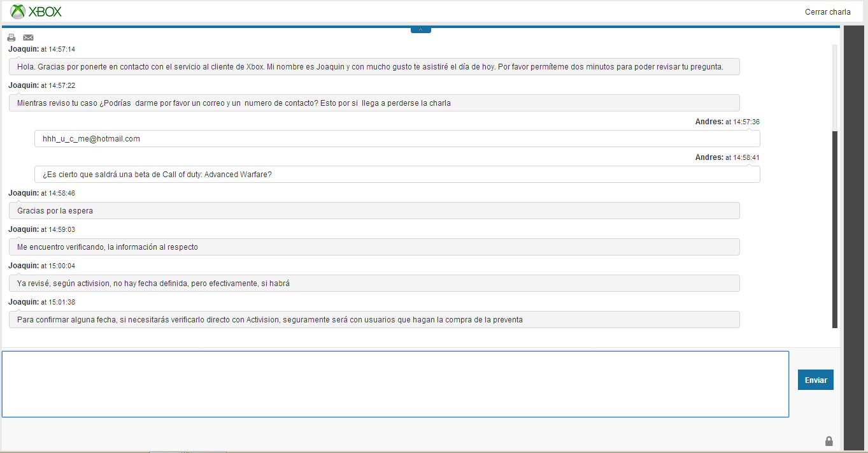Select the 'Hola. Gracias por ponerte' greeting message
This screenshot has width=868, height=453.
[x=374, y=67]
